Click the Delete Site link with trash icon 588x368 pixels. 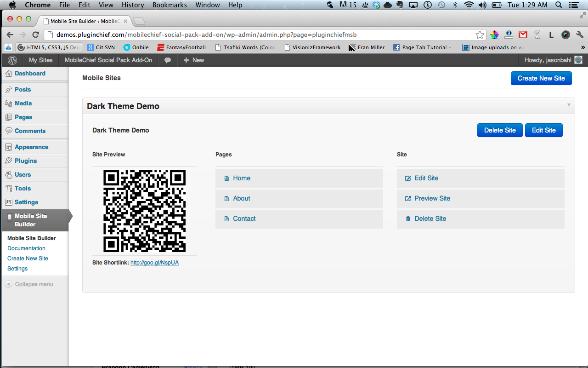click(430, 218)
